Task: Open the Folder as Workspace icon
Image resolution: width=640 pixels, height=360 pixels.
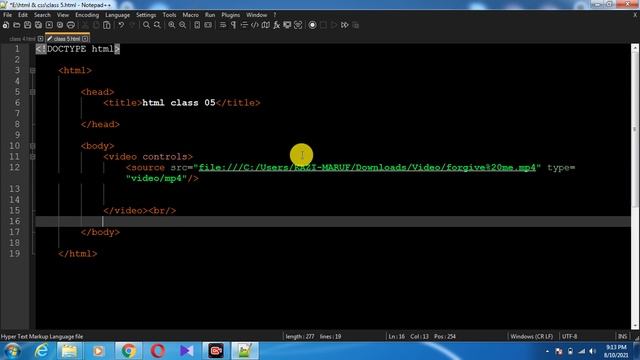Action: pyautogui.click(x=287, y=25)
